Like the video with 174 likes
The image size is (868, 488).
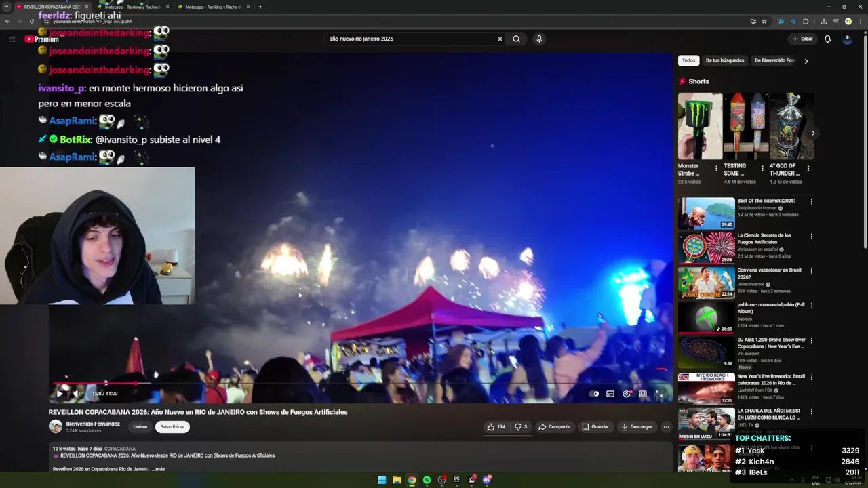(496, 427)
